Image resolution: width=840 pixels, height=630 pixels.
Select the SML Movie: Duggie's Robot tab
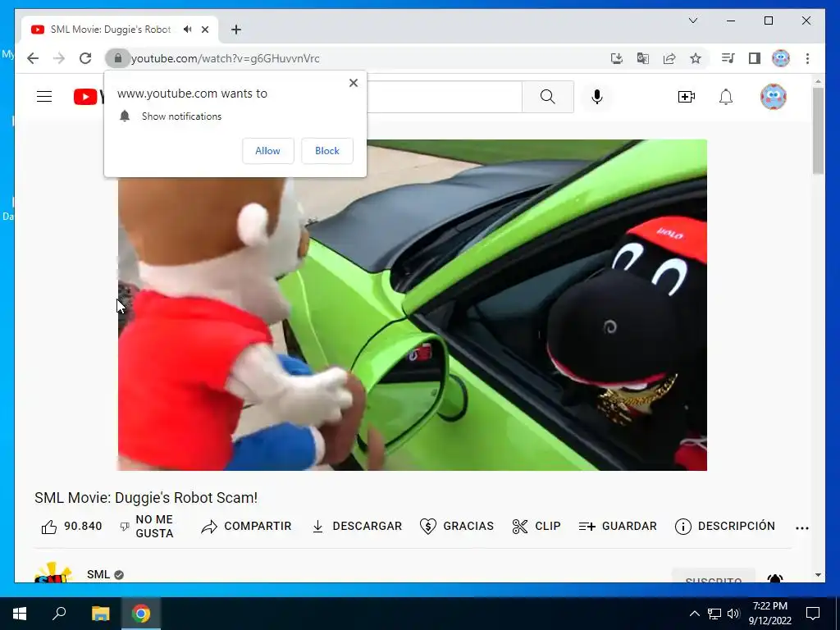coord(111,30)
